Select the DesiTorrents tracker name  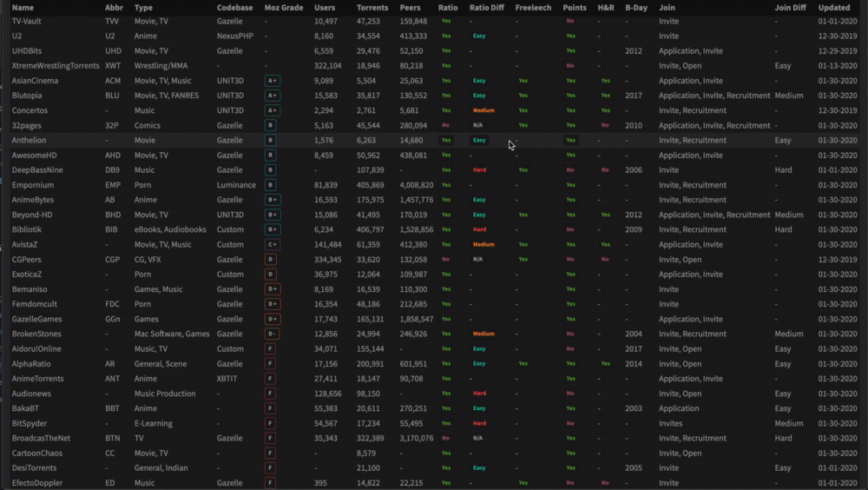35,467
